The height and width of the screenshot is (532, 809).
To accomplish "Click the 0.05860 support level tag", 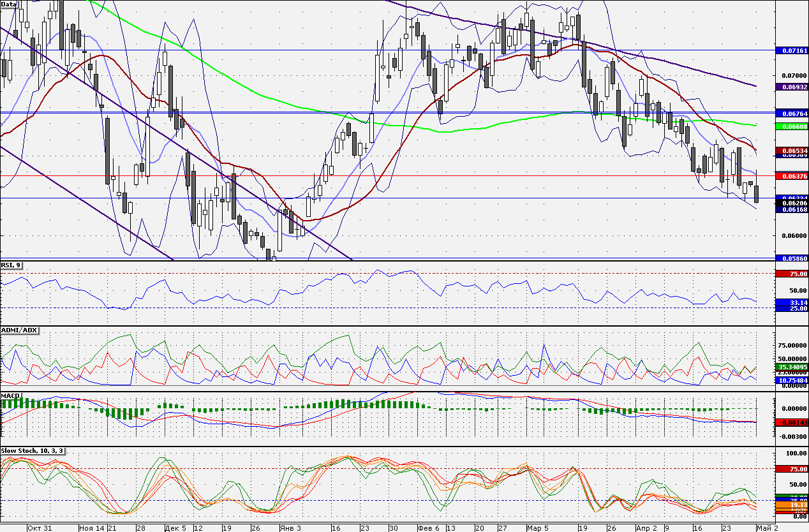I will [x=792, y=258].
